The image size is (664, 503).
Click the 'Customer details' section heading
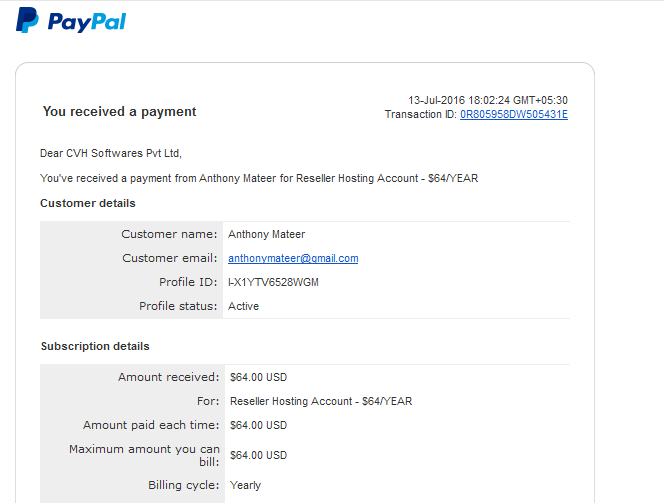pyautogui.click(x=88, y=203)
